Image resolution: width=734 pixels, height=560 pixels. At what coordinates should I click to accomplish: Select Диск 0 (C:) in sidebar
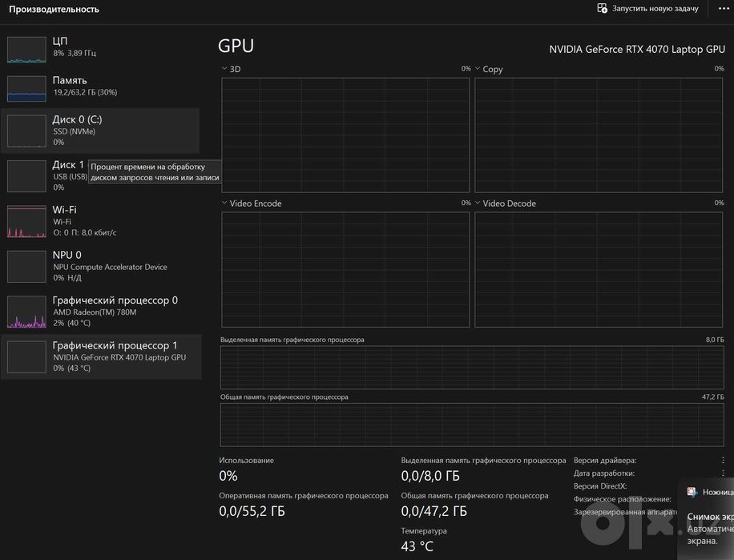[101, 131]
